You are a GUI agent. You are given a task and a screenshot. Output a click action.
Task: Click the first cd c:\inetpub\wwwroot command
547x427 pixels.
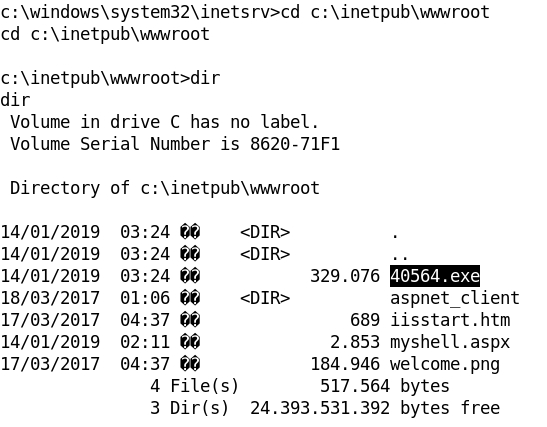[x=385, y=12]
